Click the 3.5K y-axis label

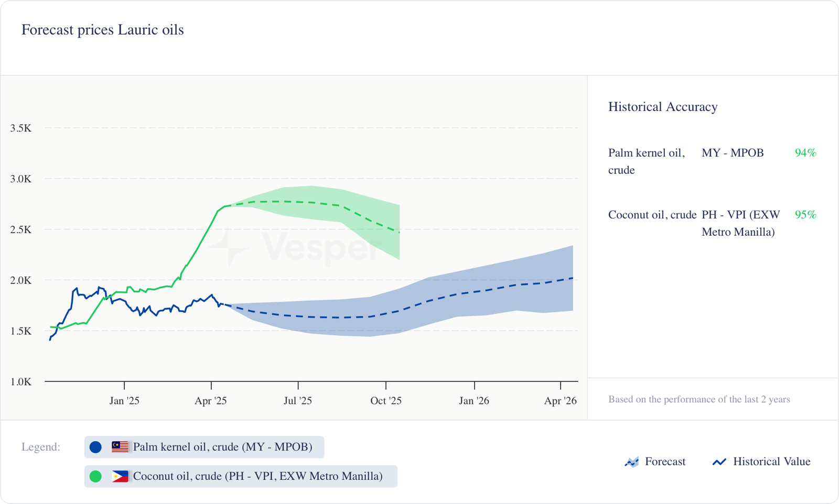[21, 128]
